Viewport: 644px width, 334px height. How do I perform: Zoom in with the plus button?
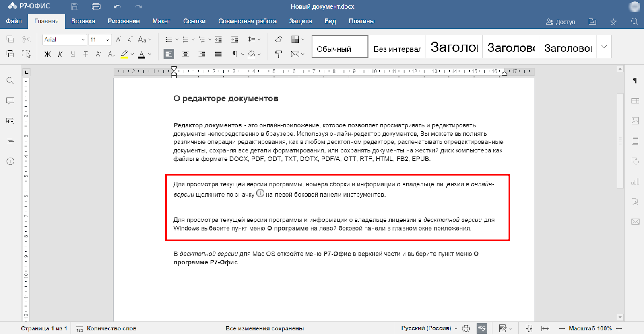point(619,328)
